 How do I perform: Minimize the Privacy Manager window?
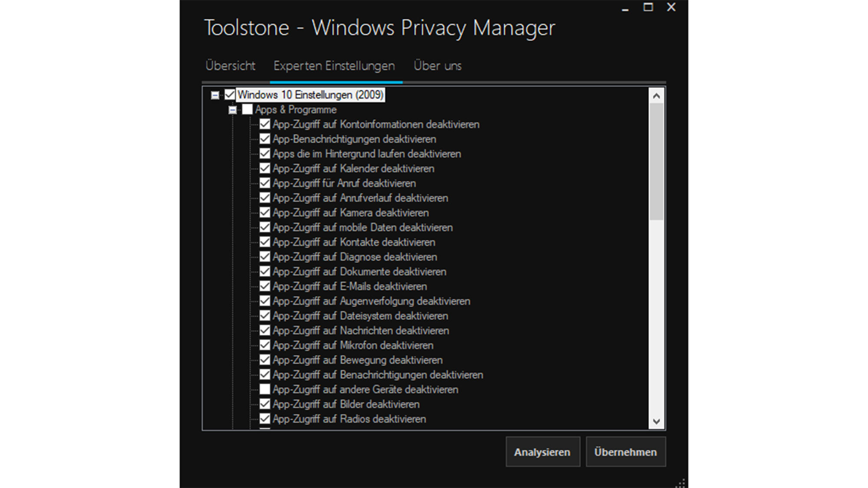[625, 9]
